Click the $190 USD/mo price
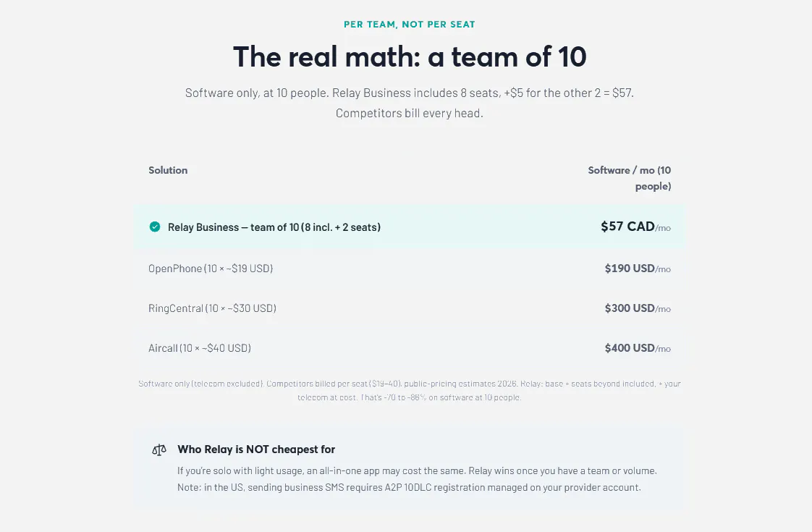Screen dimensions: 812x532 tap(638, 269)
